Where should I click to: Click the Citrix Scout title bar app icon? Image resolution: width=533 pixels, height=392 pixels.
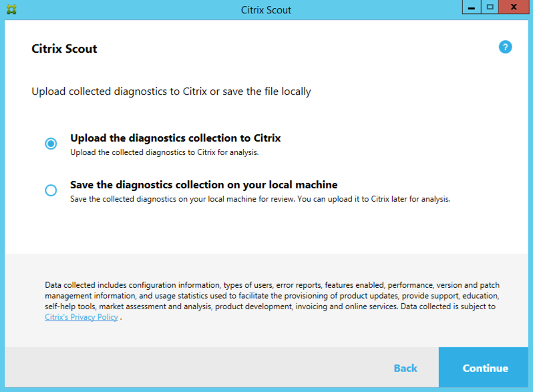coord(11,9)
